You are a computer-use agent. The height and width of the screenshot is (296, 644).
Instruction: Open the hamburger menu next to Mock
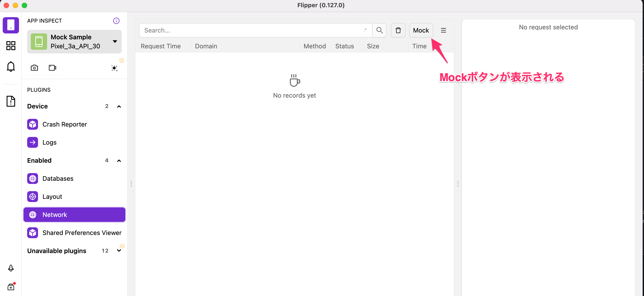click(x=444, y=30)
